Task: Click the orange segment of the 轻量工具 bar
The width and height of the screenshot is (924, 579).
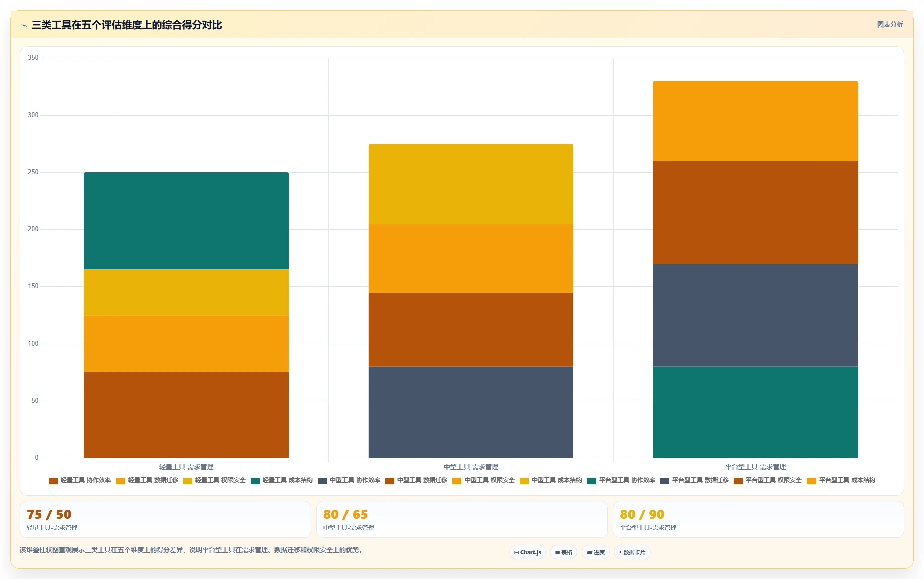Action: click(x=186, y=344)
